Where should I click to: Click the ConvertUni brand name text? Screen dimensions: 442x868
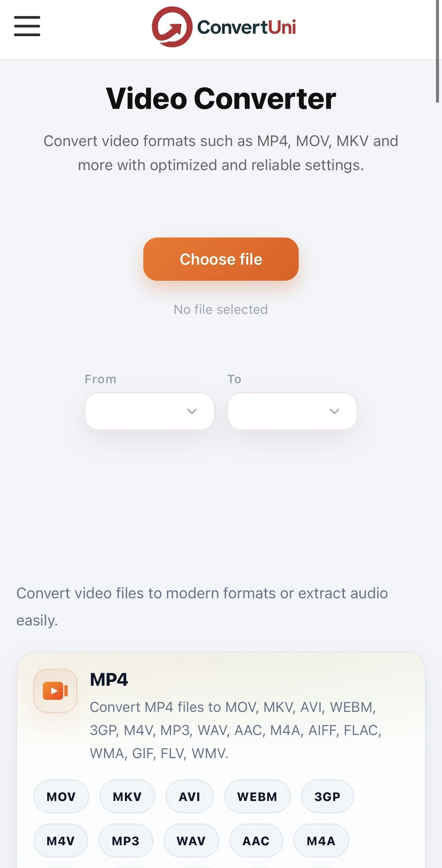[246, 27]
